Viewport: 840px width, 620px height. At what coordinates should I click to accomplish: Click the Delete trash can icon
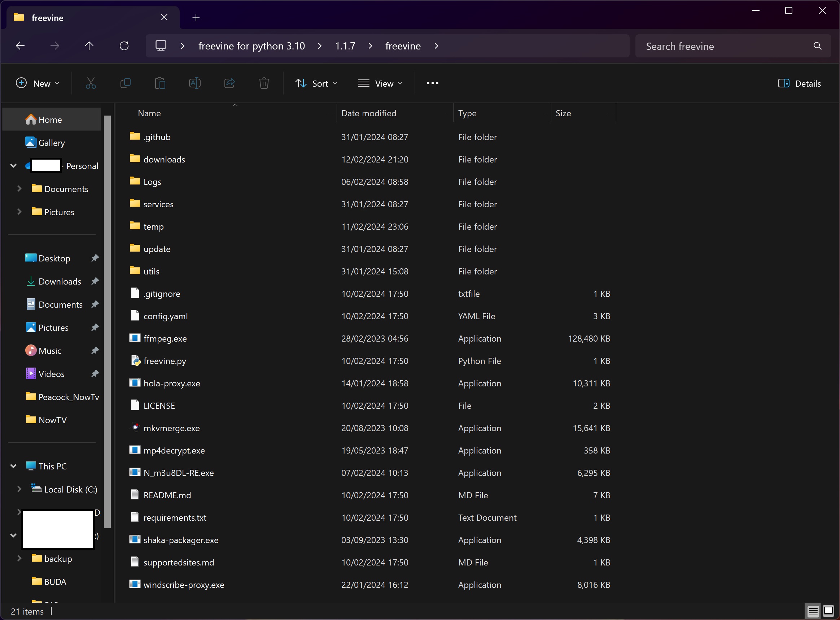tap(264, 83)
